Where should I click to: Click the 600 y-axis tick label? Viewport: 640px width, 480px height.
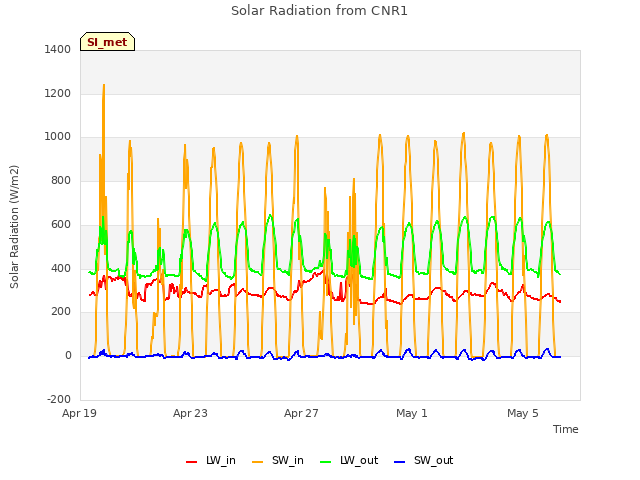tap(61, 224)
